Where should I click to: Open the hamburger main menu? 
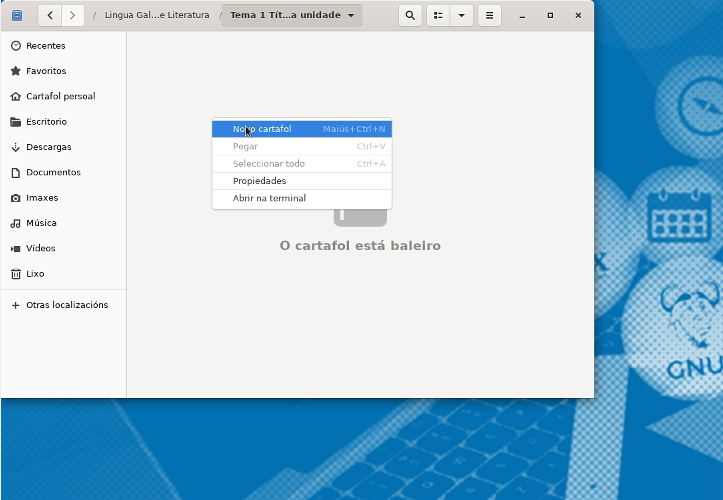point(489,16)
